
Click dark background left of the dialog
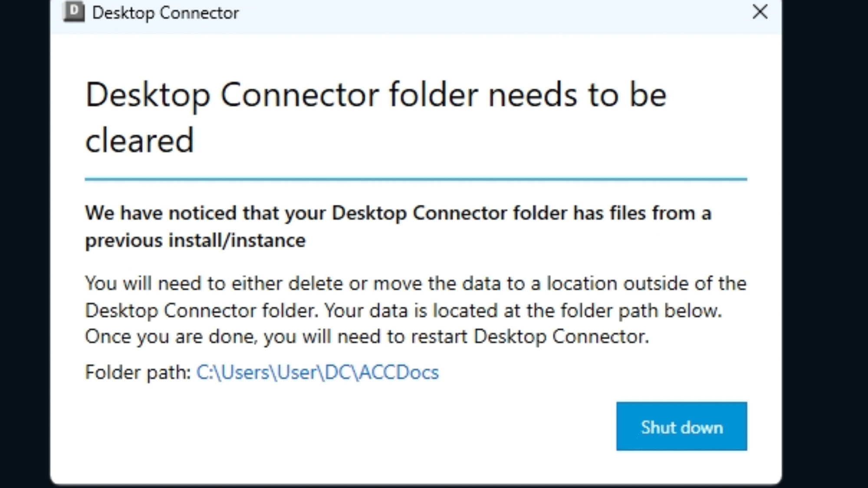(x=24, y=243)
